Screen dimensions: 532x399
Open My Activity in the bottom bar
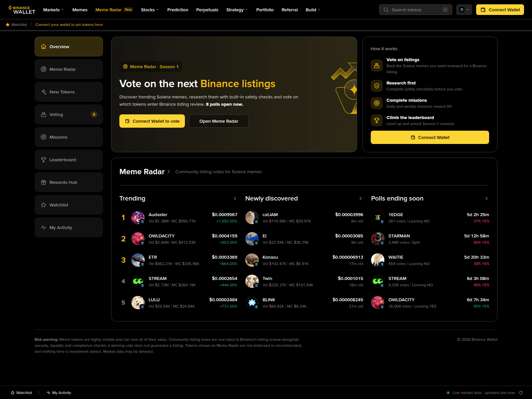(59, 393)
